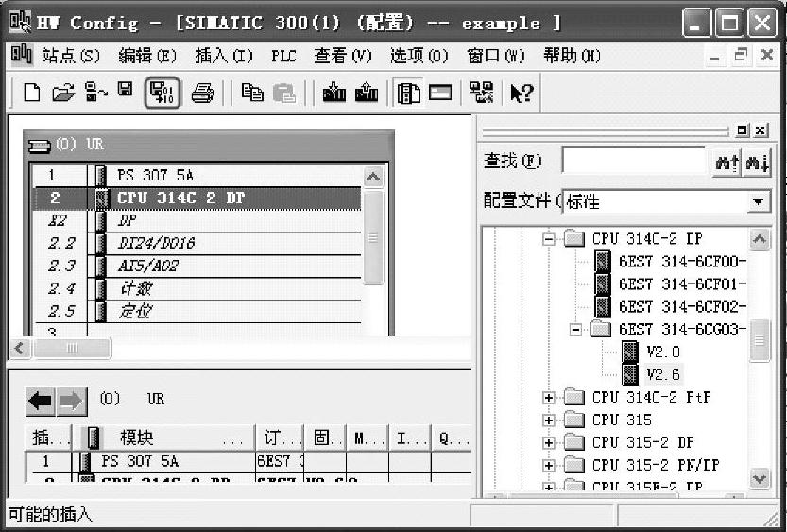The width and height of the screenshot is (787, 532).
Task: Click the forward arrow navigation button
Action: tap(71, 401)
